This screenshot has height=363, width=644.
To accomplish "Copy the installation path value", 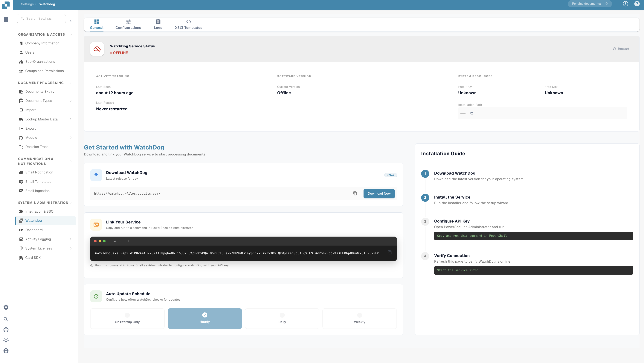I will 471,113.
